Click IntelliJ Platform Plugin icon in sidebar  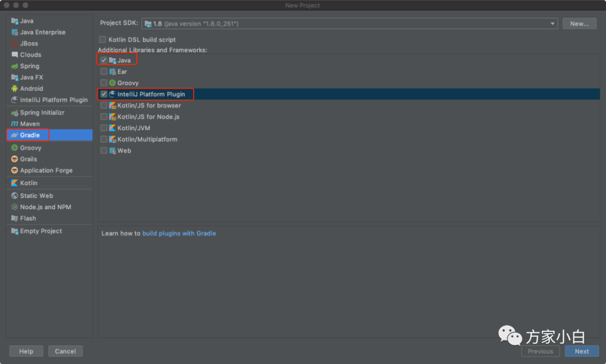[x=15, y=100]
